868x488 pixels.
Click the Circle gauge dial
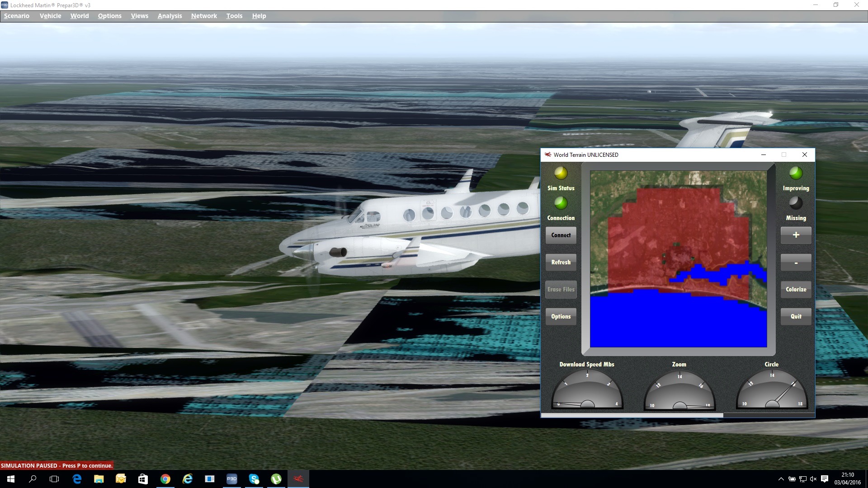(772, 389)
